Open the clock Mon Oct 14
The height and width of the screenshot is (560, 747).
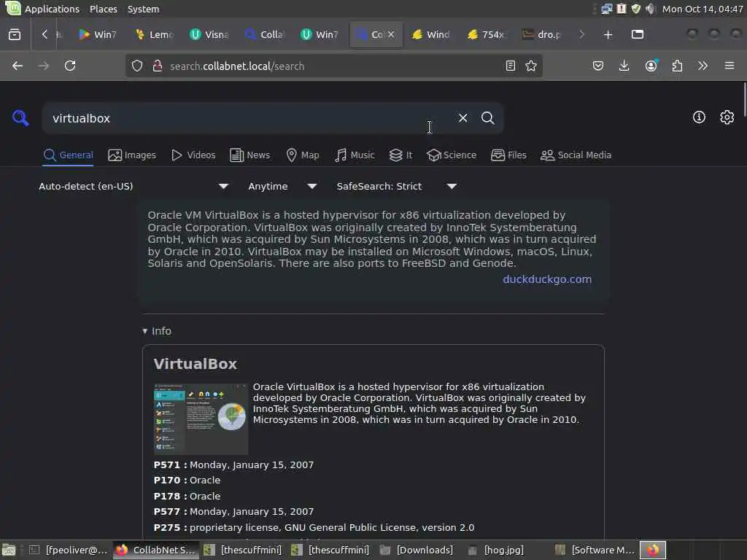pos(703,9)
